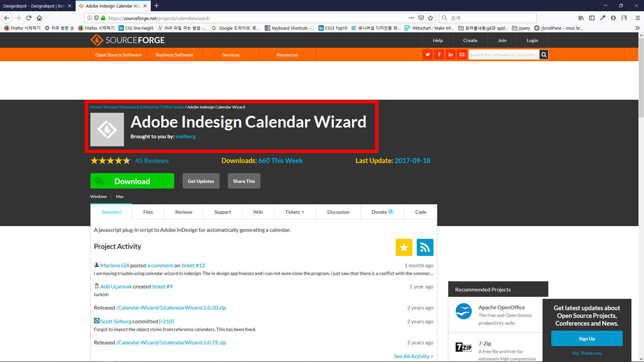
Task: Open ticket #12 link
Action: (x=193, y=265)
